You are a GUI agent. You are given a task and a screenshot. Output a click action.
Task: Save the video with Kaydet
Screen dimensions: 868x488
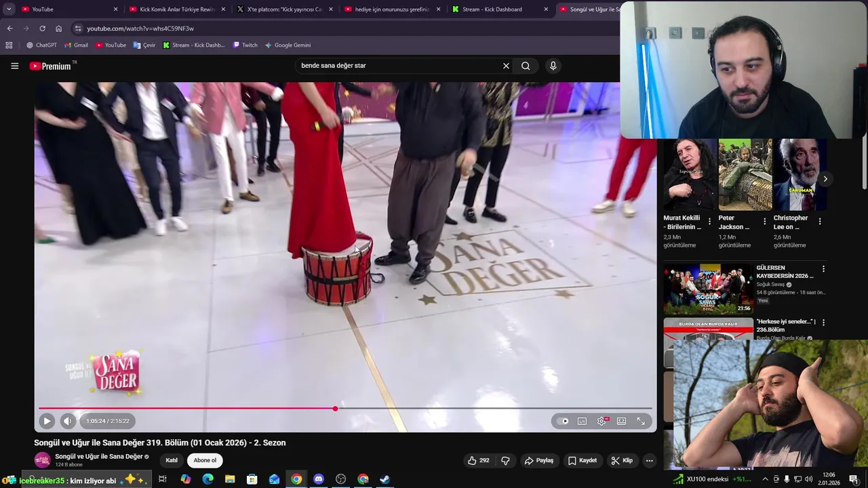pos(583,460)
